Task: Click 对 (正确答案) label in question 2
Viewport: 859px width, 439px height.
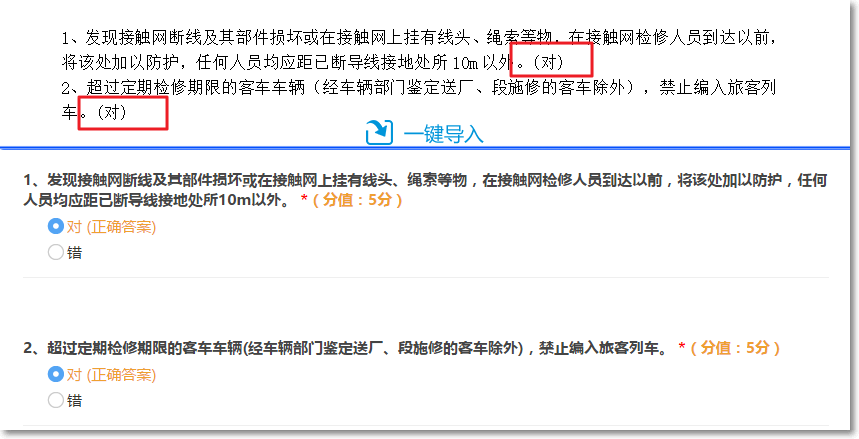Action: (112, 375)
